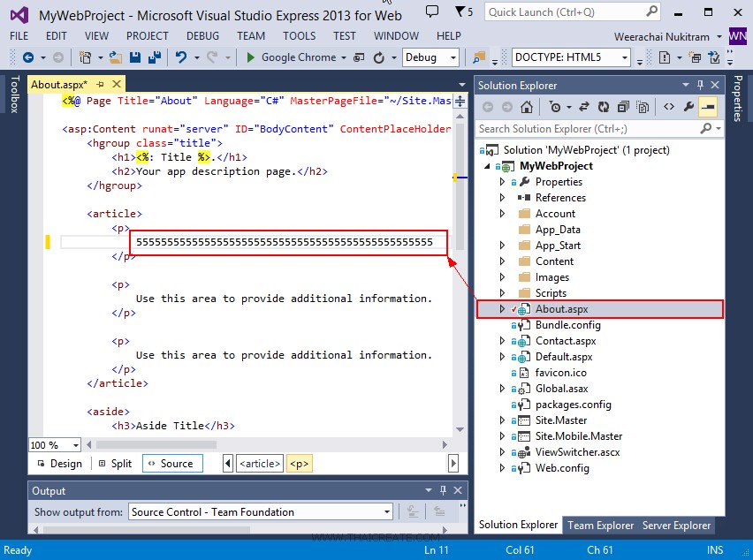This screenshot has height=560, width=753.
Task: Open the Properties wrench icon in Solution Explorer
Action: 688,107
